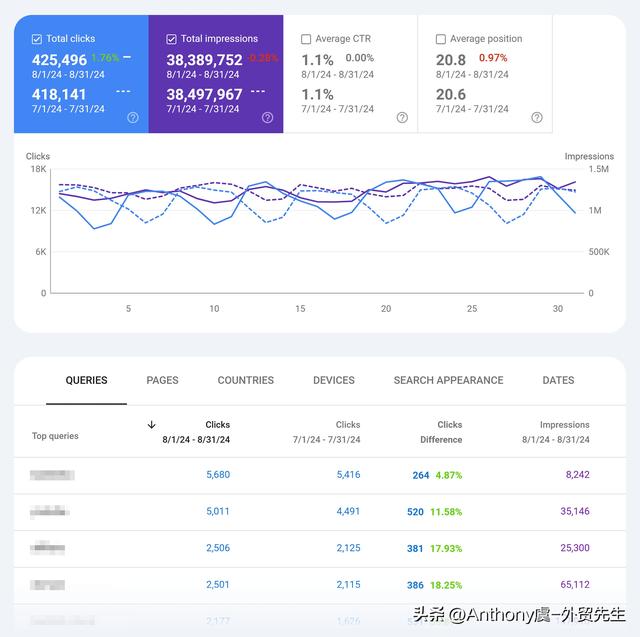Click the sort arrow by Clicks column
Screen dimensions: 640x637
coord(151,425)
